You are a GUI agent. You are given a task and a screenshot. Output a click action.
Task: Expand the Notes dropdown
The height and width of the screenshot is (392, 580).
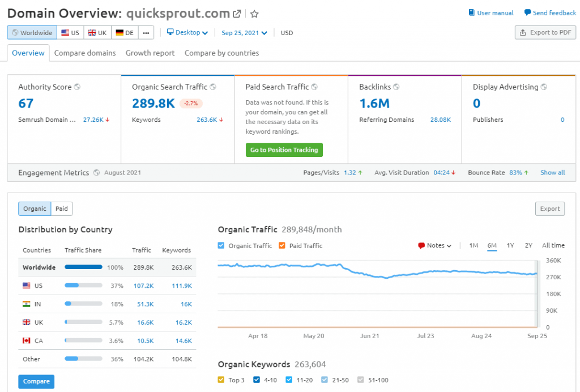(x=434, y=245)
